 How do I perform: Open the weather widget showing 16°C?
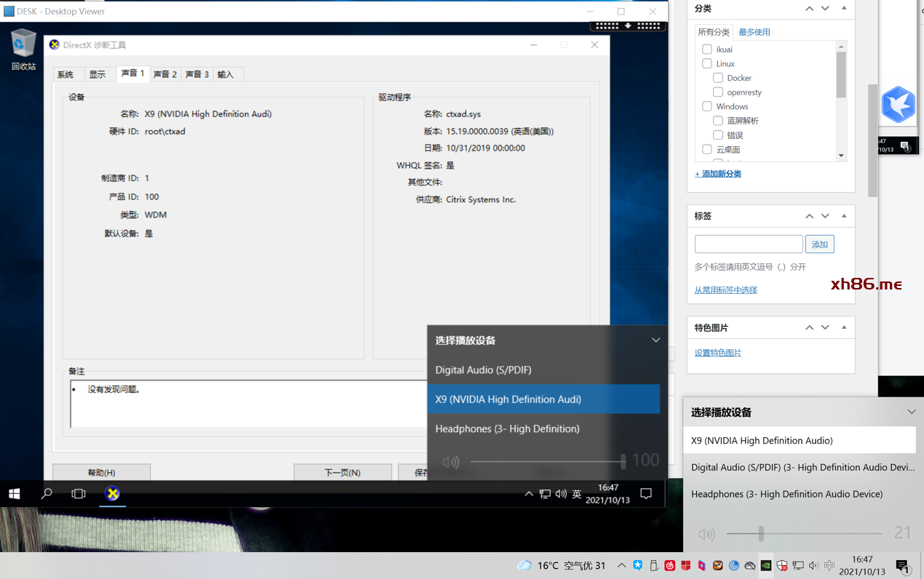pos(561,565)
